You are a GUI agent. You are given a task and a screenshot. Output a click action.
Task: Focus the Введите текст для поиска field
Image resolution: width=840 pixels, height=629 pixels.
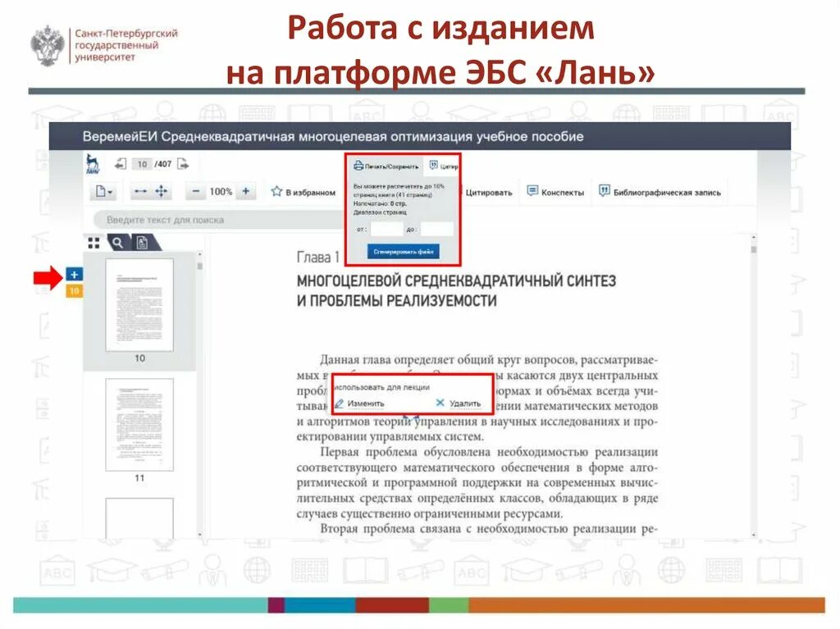220,220
